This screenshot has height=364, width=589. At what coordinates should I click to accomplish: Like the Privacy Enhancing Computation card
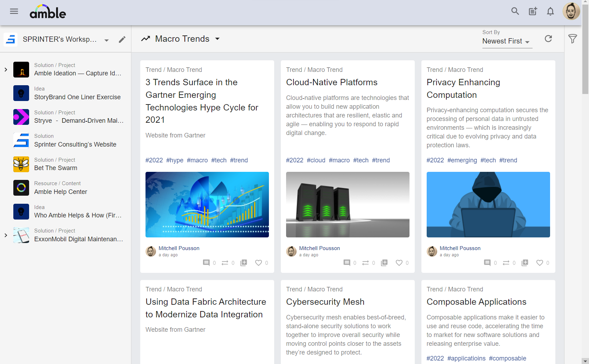point(540,263)
